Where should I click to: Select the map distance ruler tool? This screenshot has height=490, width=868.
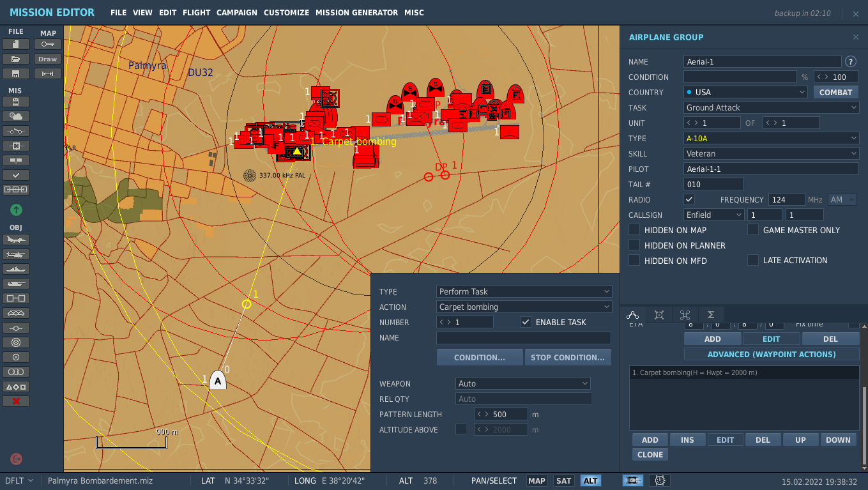click(48, 73)
